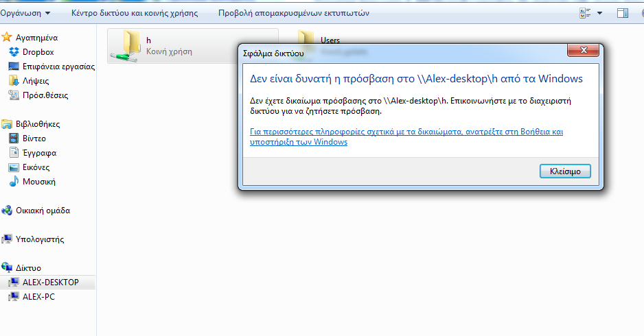
Task: Select Οικιακή ομάδα
Action: 43,211
